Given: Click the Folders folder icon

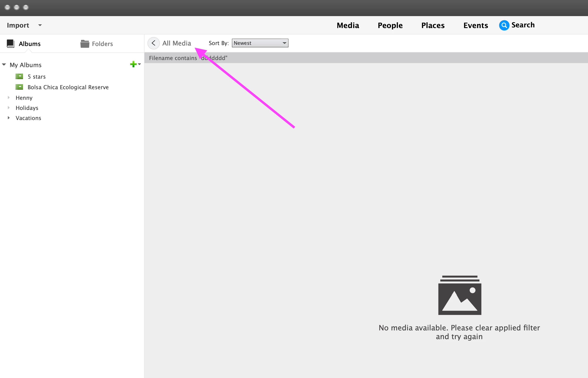Looking at the screenshot, I should (x=85, y=44).
